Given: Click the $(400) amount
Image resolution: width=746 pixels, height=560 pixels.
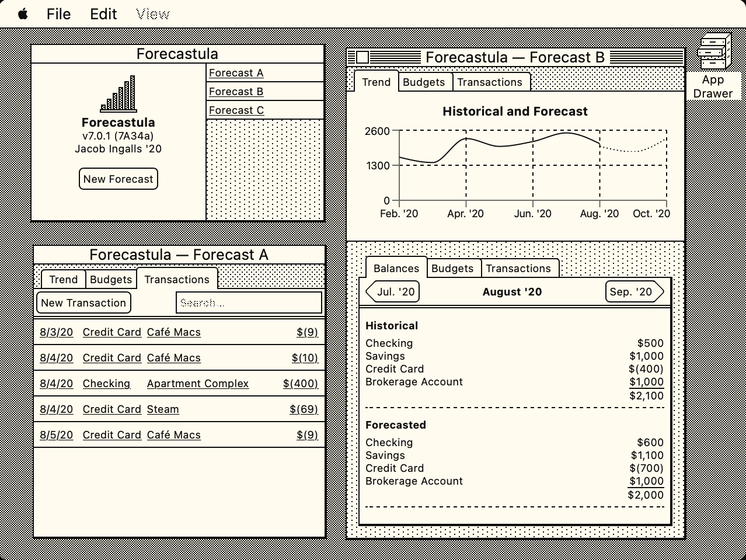Looking at the screenshot, I should click(301, 384).
